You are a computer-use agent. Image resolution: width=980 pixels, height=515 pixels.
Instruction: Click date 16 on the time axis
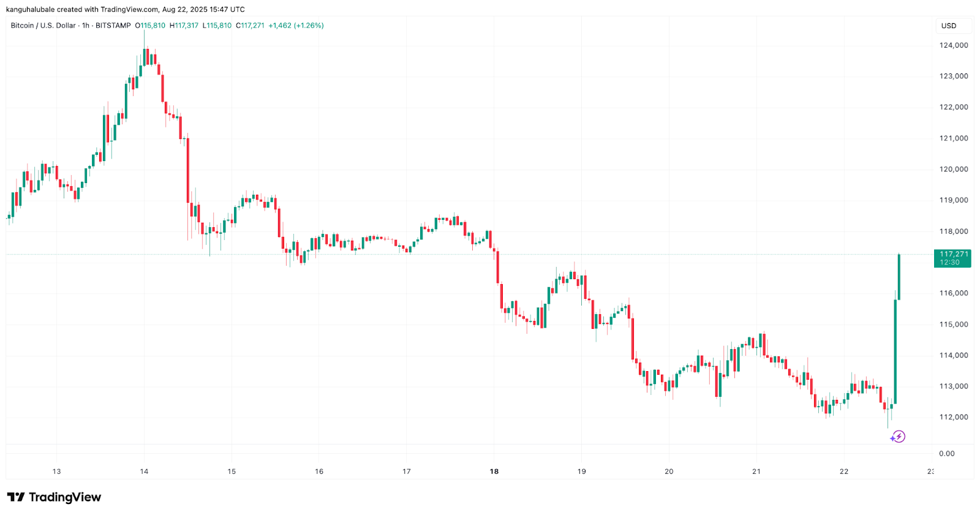point(319,472)
